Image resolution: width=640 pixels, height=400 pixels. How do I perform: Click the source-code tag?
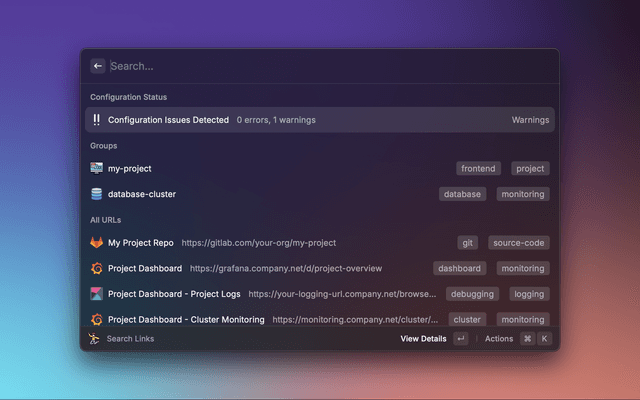pos(518,243)
